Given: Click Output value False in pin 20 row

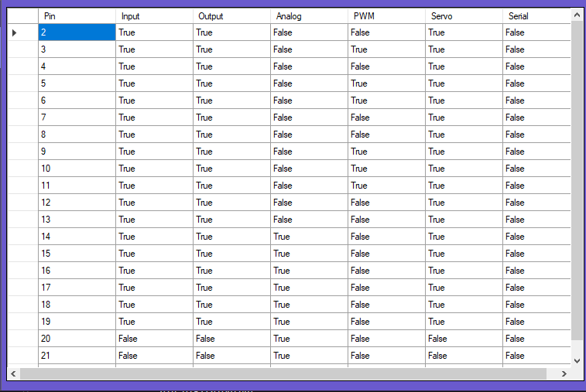Looking at the screenshot, I should (x=231, y=338).
